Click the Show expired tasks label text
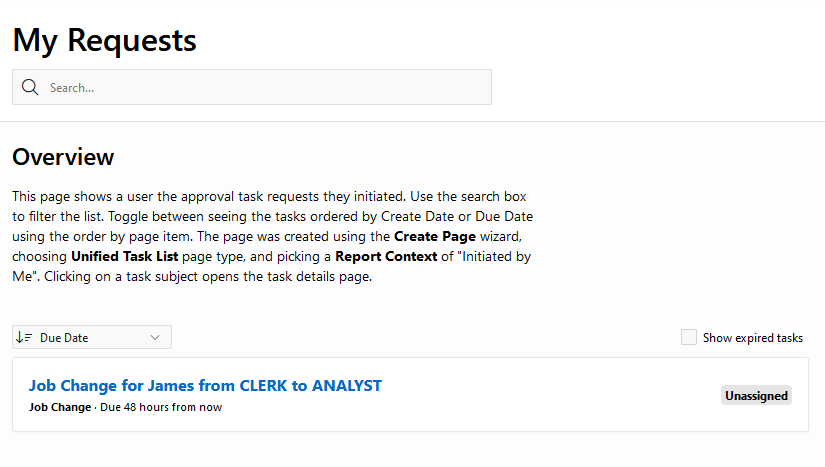Viewport: 825px width, 467px height. click(753, 338)
